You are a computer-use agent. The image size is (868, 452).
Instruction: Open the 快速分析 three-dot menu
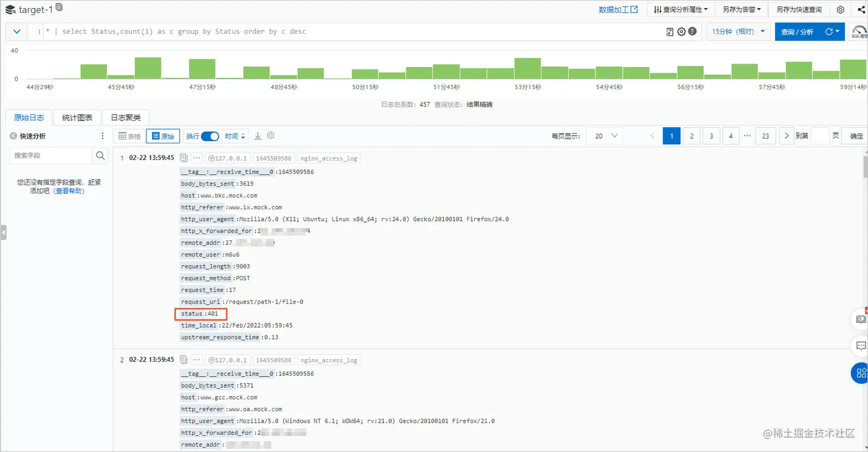[103, 136]
